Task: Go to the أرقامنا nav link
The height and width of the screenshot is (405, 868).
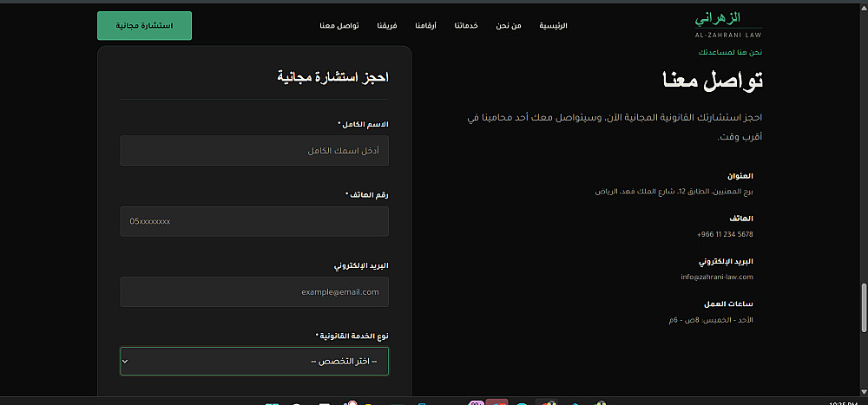Action: 425,25
